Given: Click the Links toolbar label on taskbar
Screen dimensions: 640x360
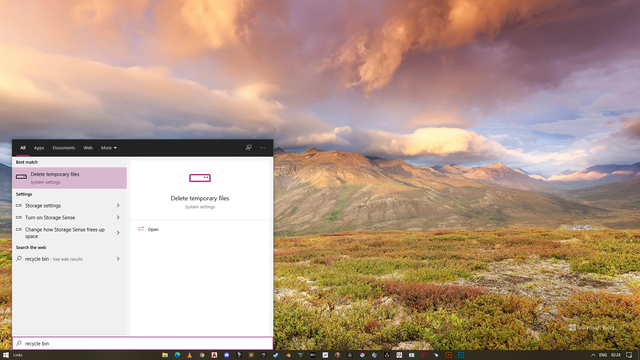Looking at the screenshot, I should pyautogui.click(x=18, y=355).
